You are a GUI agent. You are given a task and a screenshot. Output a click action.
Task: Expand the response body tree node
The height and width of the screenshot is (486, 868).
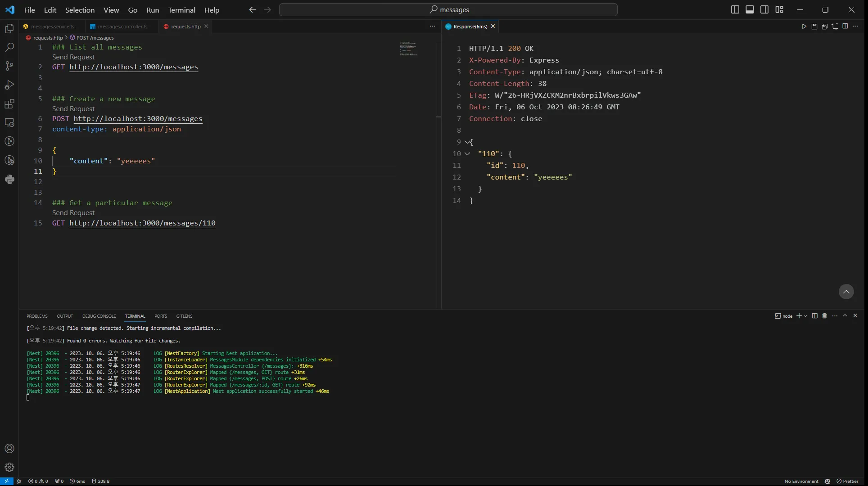pyautogui.click(x=467, y=142)
